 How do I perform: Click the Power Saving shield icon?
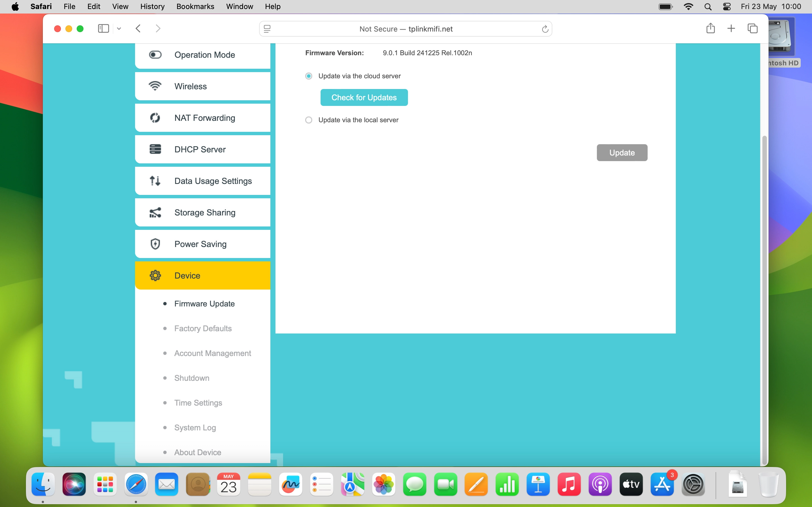[155, 244]
